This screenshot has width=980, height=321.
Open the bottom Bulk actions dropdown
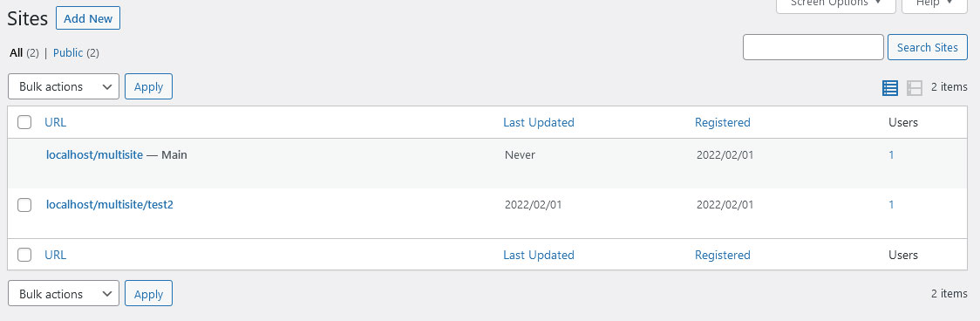(63, 293)
